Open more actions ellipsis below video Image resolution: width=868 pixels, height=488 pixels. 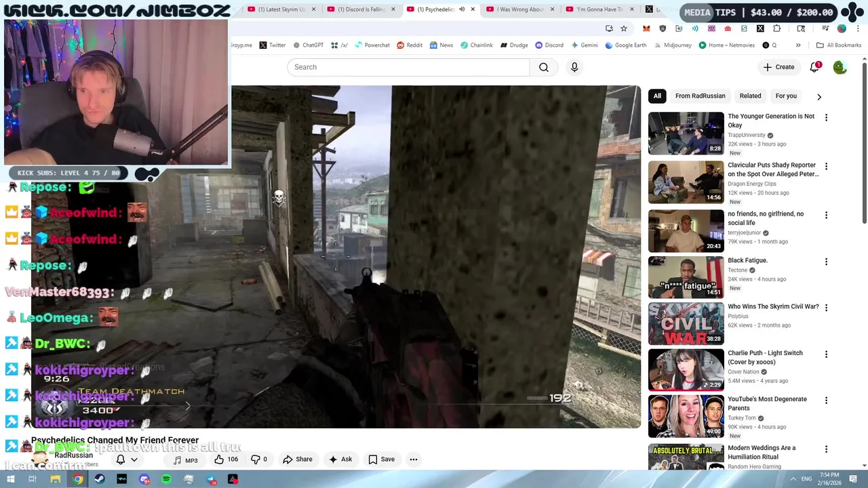click(x=414, y=460)
